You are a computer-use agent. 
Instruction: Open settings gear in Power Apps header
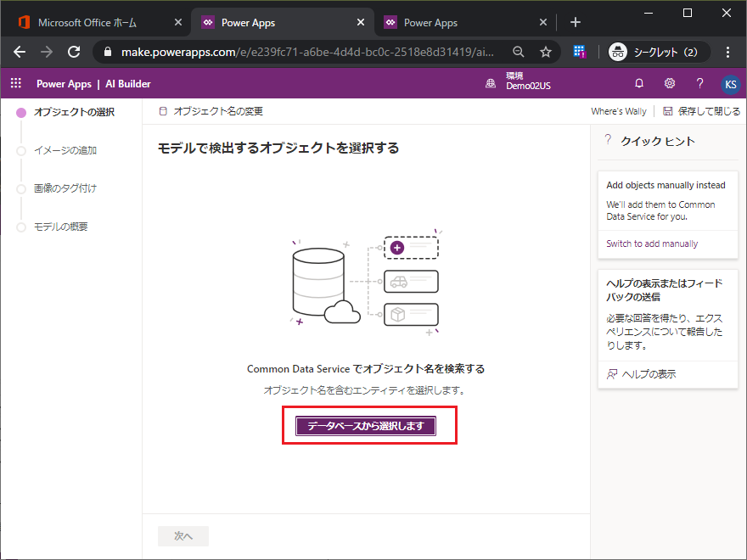pyautogui.click(x=670, y=83)
